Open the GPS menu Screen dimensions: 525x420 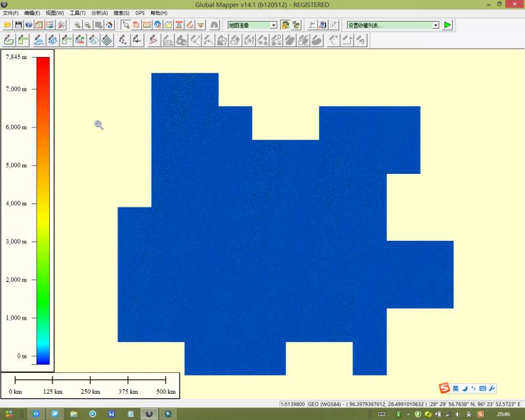[140, 13]
